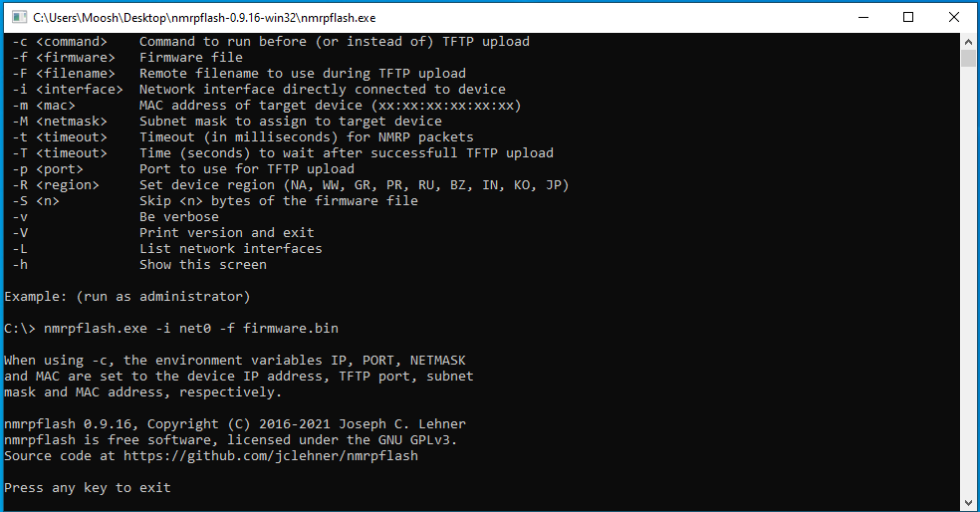Click the 'Press any key to exit' line
Image resolution: width=980 pixels, height=512 pixels.
click(88, 488)
